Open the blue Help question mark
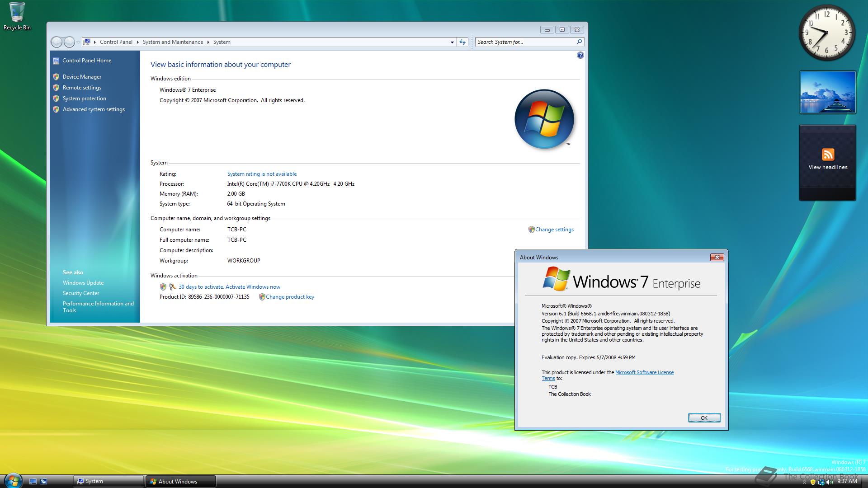Screen dimensions: 868x488 click(580, 55)
